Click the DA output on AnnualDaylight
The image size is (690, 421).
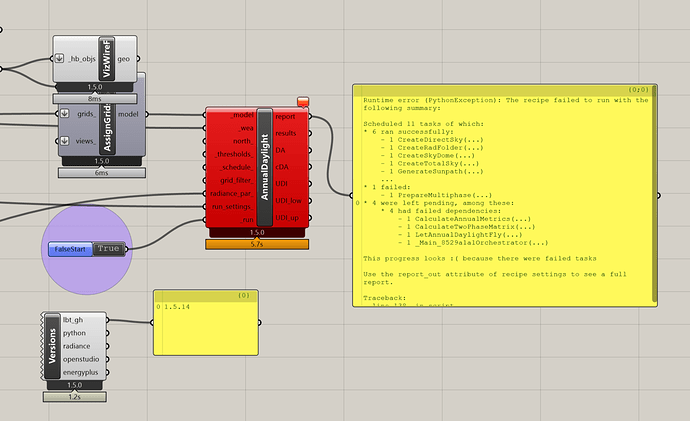coord(280,150)
